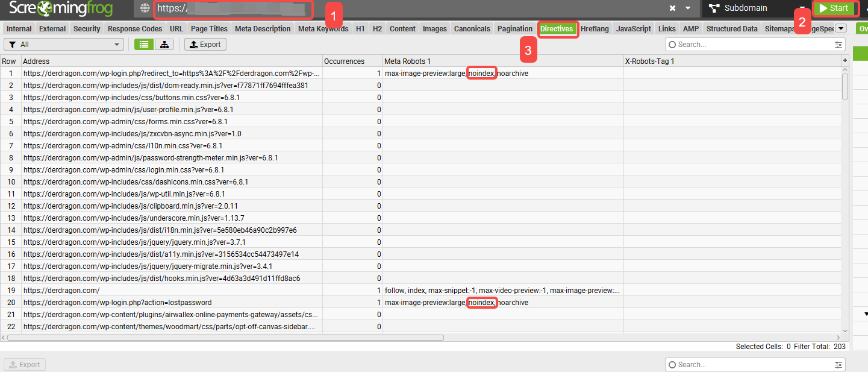Start the crawl

(x=834, y=8)
